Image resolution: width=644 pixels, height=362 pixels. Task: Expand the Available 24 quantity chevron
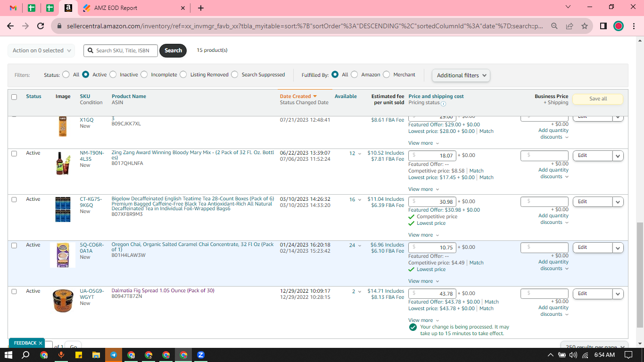click(360, 246)
